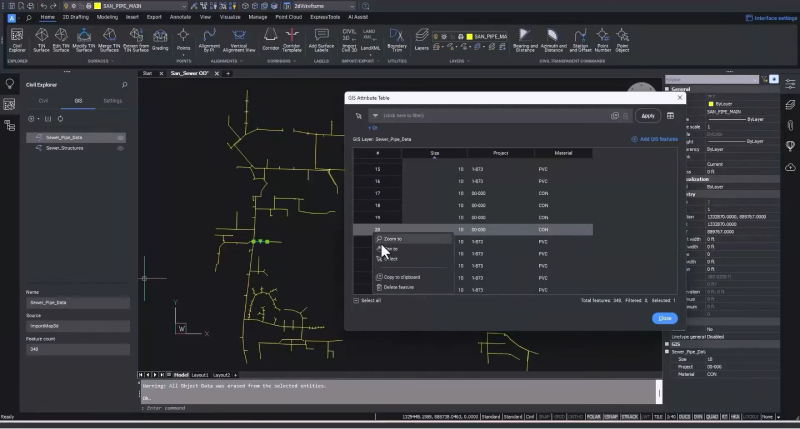The height and width of the screenshot is (429, 800).
Task: Select the Station and Offset command
Action: click(580, 40)
